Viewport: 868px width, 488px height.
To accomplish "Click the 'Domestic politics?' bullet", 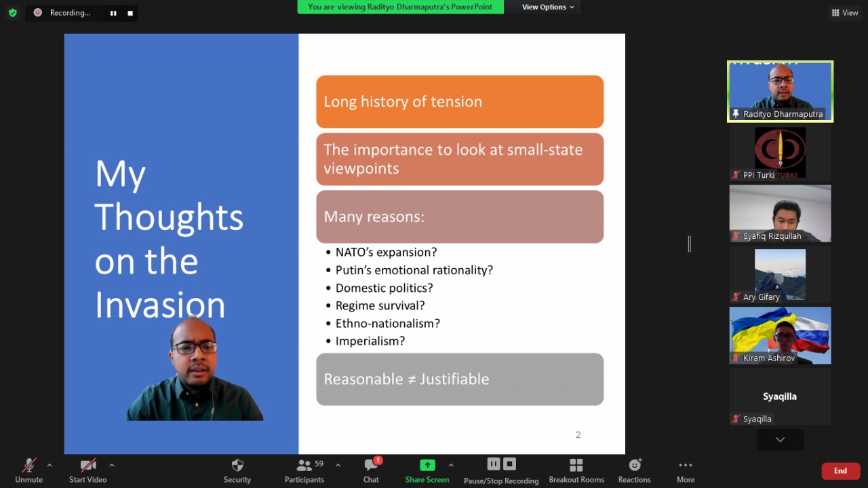I will pyautogui.click(x=384, y=288).
